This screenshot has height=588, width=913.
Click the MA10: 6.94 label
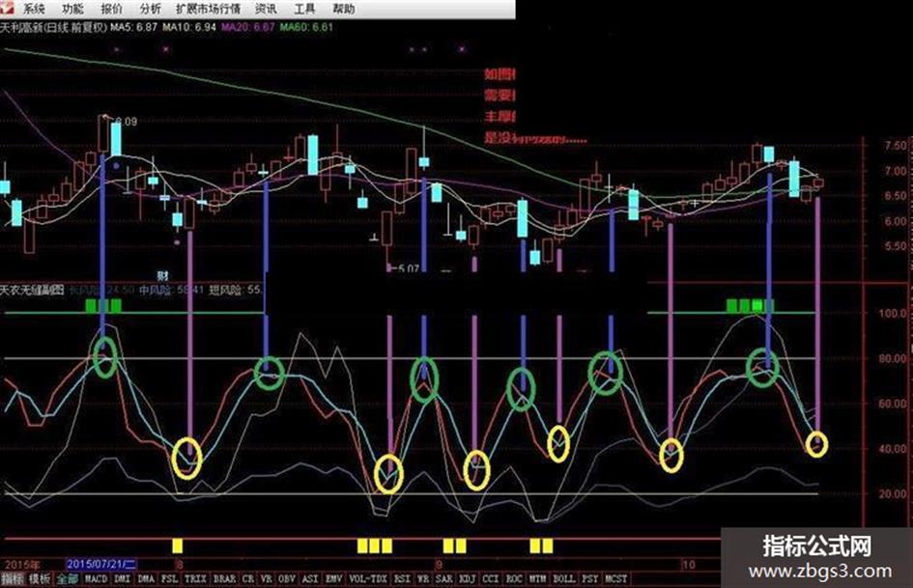pyautogui.click(x=189, y=27)
